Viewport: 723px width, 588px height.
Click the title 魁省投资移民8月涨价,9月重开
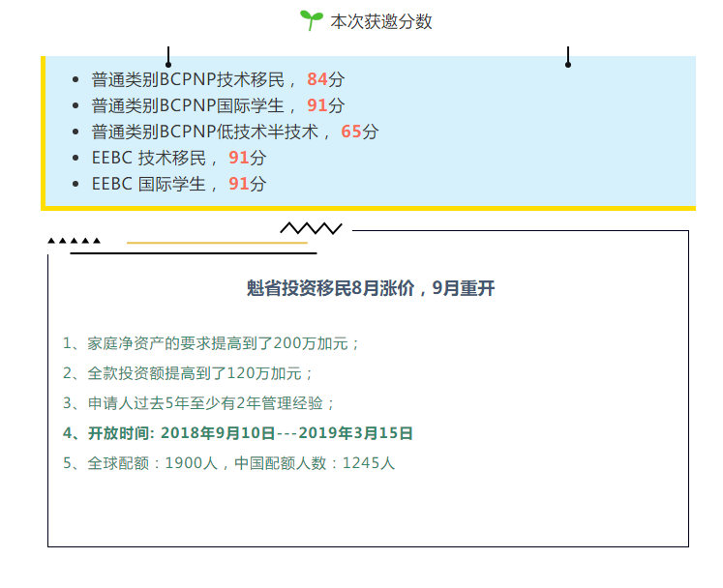click(x=371, y=288)
